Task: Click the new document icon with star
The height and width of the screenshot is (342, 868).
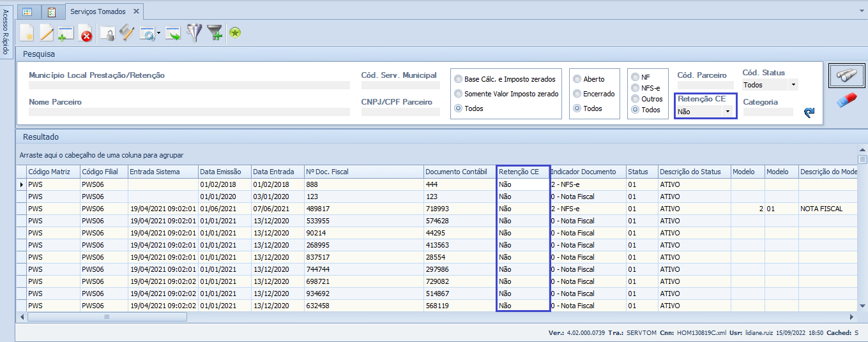Action: coord(27,33)
